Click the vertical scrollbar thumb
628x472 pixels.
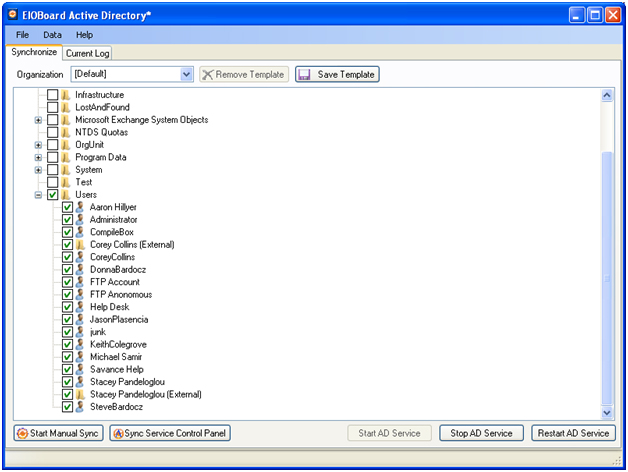click(607, 278)
